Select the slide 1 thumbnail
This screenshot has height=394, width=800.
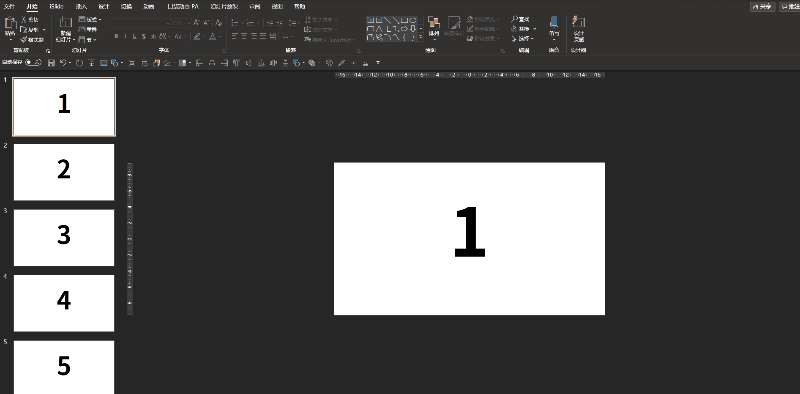pyautogui.click(x=64, y=107)
